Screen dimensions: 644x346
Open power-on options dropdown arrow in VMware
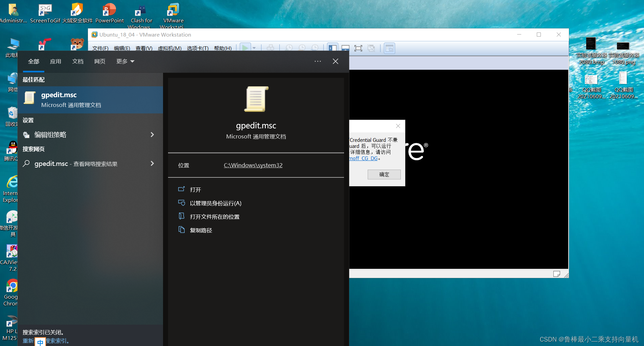tap(254, 48)
